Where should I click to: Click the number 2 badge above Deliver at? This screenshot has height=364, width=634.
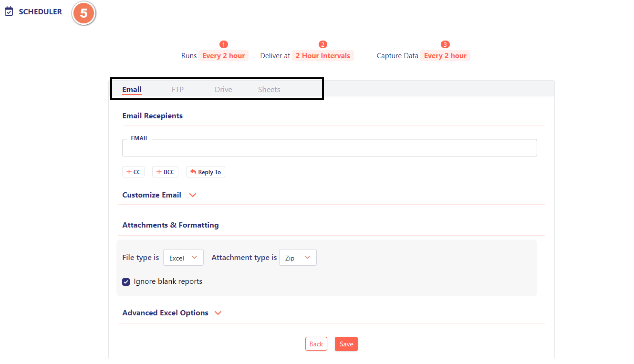pyautogui.click(x=322, y=44)
